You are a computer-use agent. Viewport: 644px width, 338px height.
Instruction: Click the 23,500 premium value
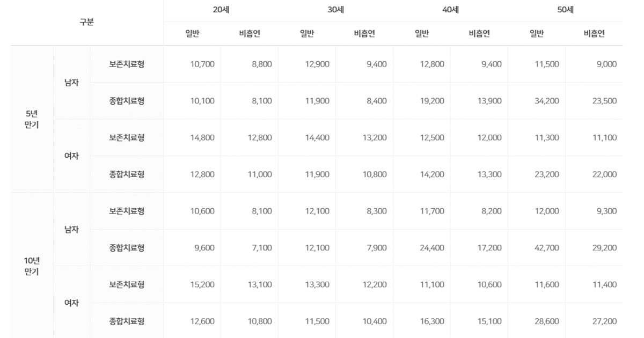(x=604, y=101)
